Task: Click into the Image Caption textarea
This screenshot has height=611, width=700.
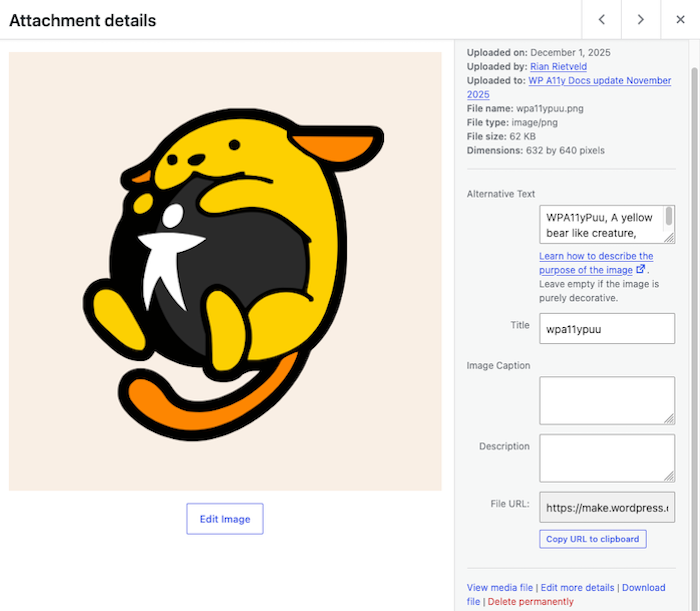Action: (x=607, y=400)
